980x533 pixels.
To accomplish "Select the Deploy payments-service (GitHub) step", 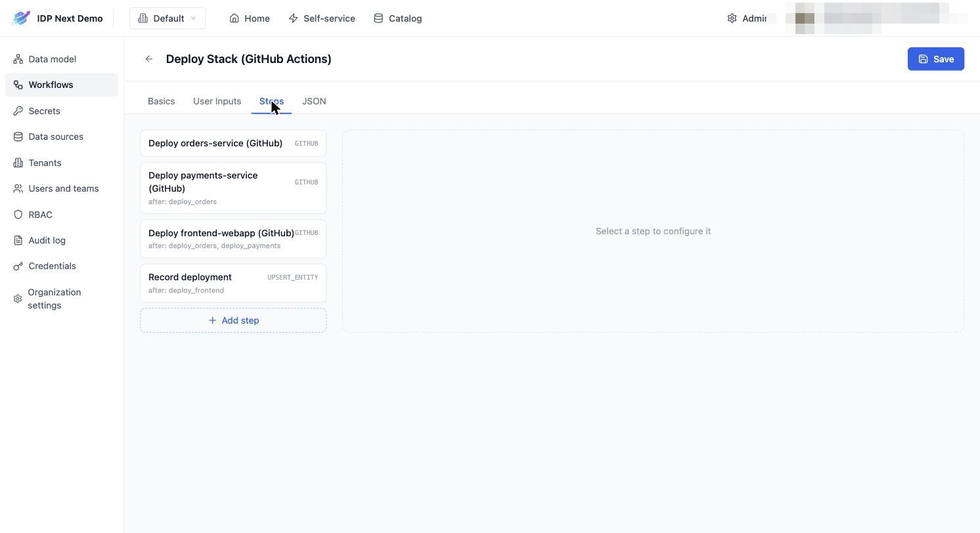I will point(233,188).
